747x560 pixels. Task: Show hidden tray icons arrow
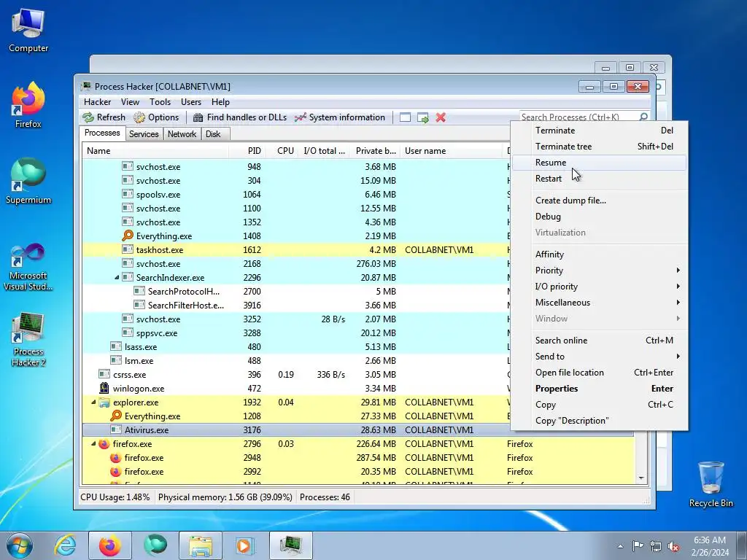(x=620, y=546)
